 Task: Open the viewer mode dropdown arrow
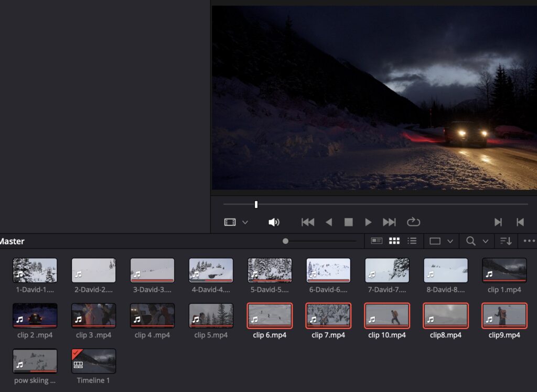pos(245,223)
